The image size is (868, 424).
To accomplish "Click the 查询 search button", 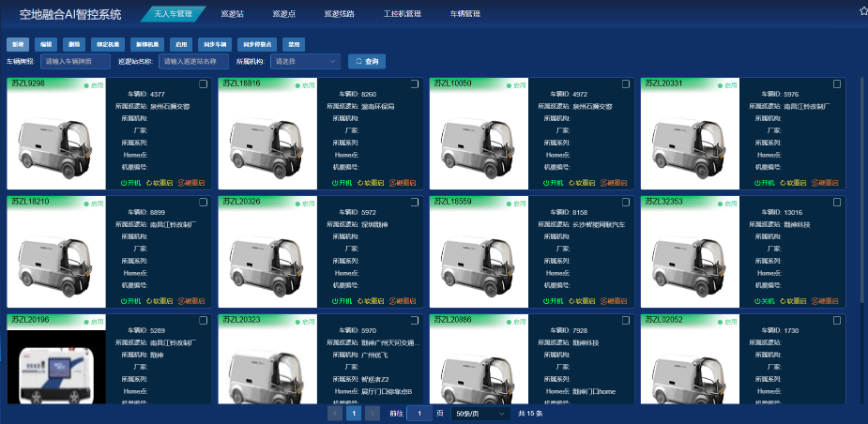I will 367,61.
